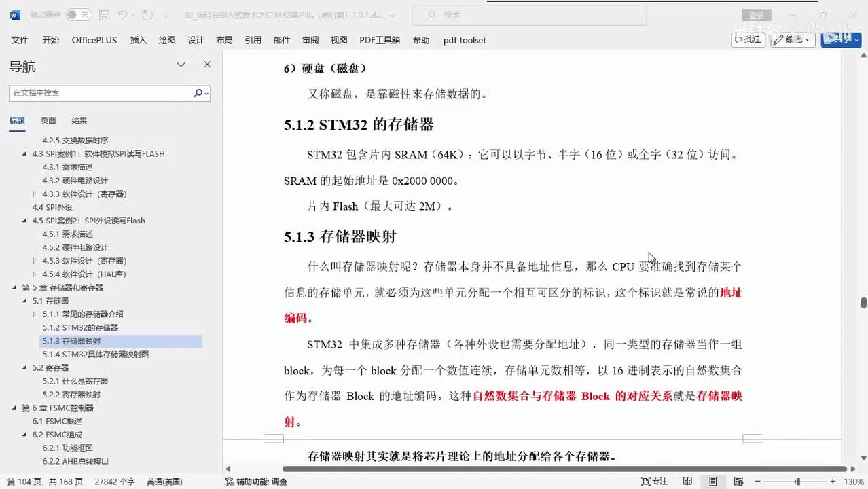Viewport: 868px width, 489px height.
Task: Collapse the 4.3 SPI案例1 heading
Action: (x=25, y=154)
